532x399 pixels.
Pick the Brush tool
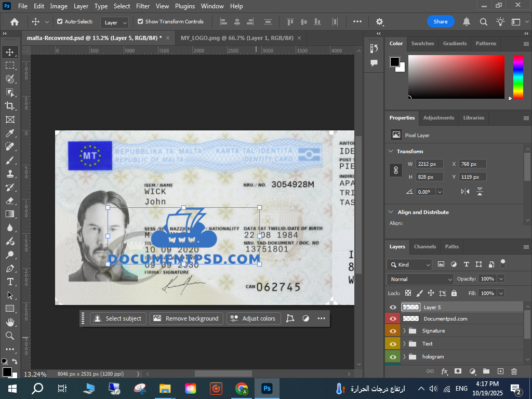[x=10, y=160]
